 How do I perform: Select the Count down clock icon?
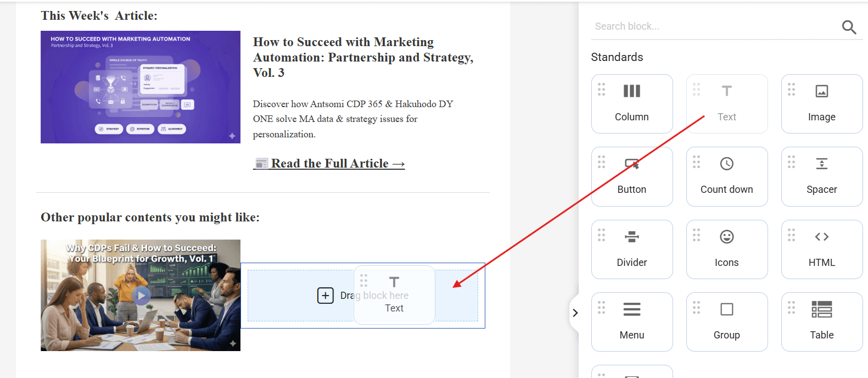click(726, 164)
